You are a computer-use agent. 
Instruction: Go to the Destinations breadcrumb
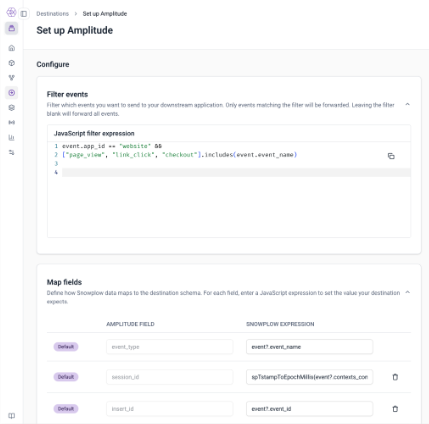coord(52,14)
